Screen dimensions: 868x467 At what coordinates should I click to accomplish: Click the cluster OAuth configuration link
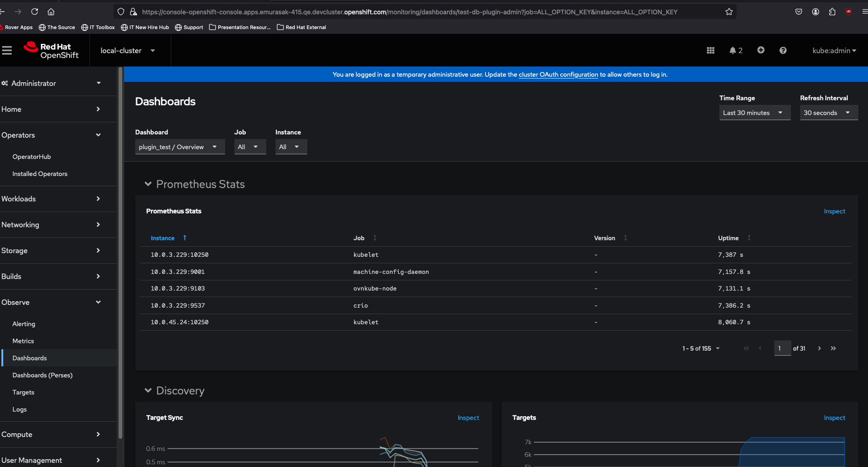click(558, 74)
